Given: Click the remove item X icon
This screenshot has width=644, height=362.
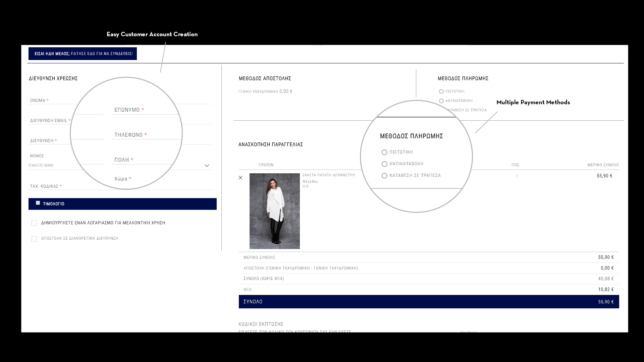Looking at the screenshot, I should (x=240, y=177).
